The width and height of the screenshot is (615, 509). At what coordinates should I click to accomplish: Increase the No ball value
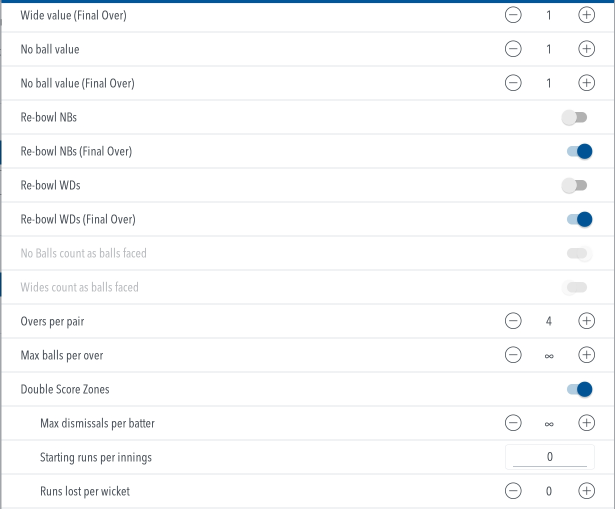586,49
